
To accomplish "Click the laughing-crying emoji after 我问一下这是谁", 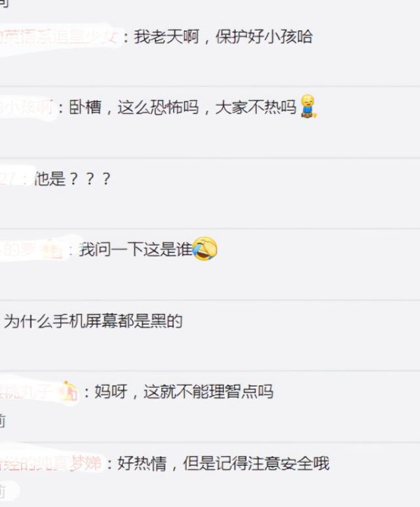I will [x=204, y=249].
